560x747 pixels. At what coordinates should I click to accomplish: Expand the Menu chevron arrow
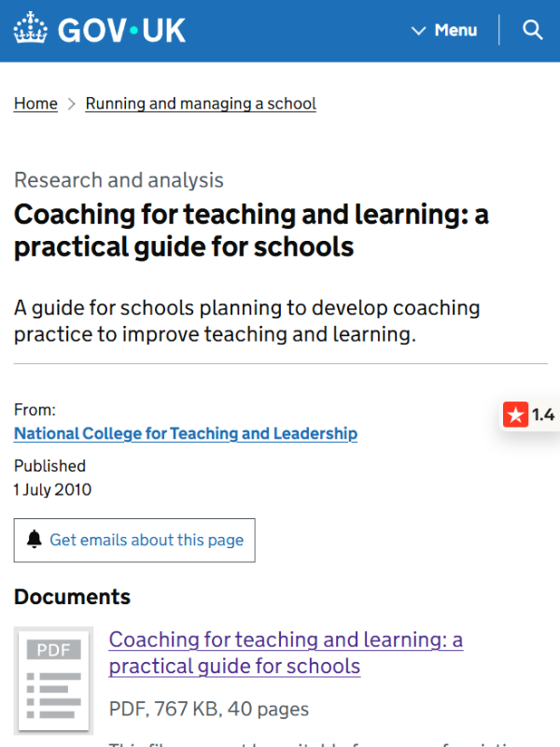[418, 31]
